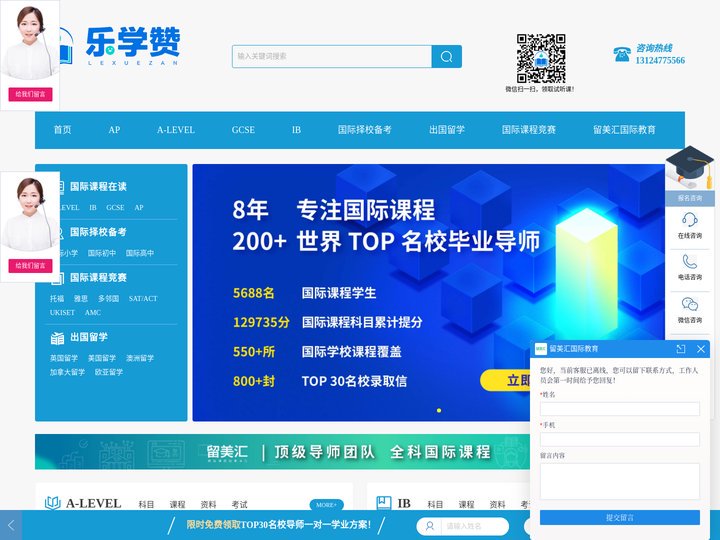
Task: Click the 多邻国 link
Action: 108,298
